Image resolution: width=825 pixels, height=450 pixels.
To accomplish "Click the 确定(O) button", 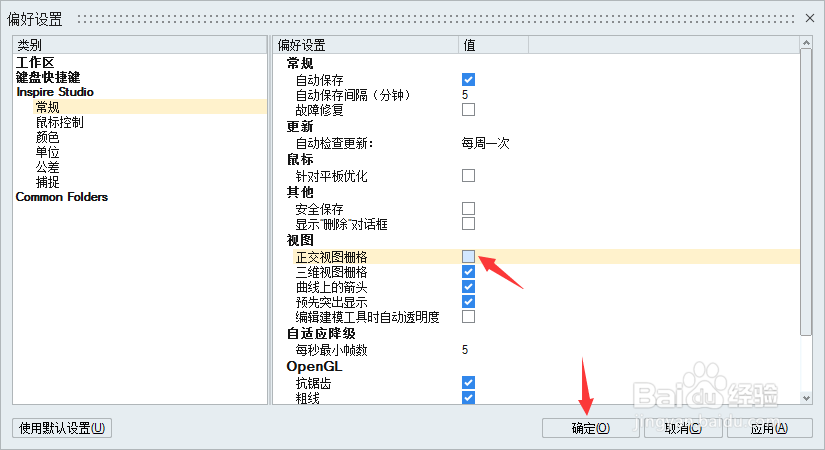I will (x=590, y=428).
